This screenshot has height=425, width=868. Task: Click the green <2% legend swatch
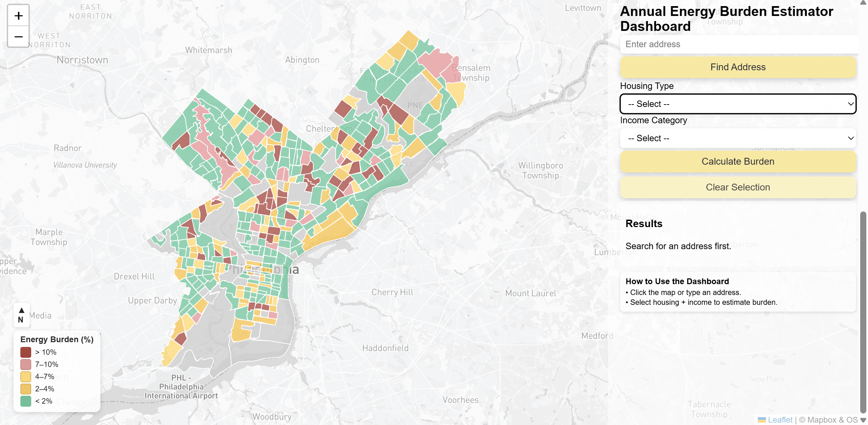(x=26, y=401)
